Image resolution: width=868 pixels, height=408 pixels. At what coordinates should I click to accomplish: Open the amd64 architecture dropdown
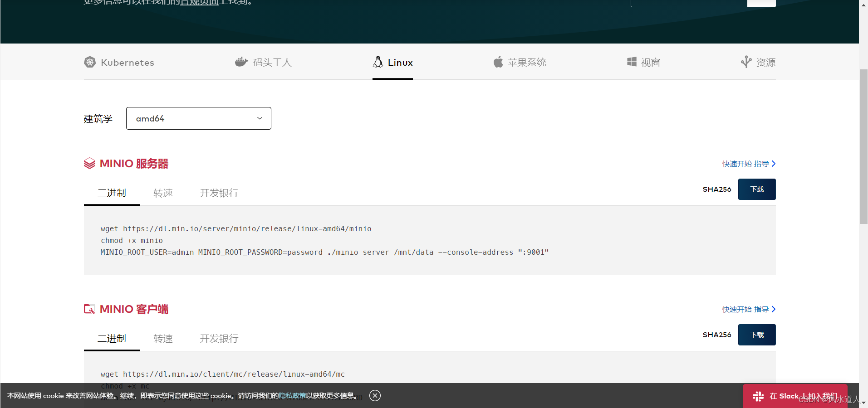tap(199, 118)
